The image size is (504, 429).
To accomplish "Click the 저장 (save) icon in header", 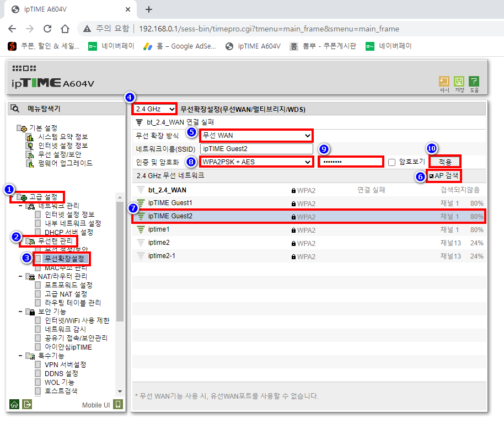I will [459, 81].
